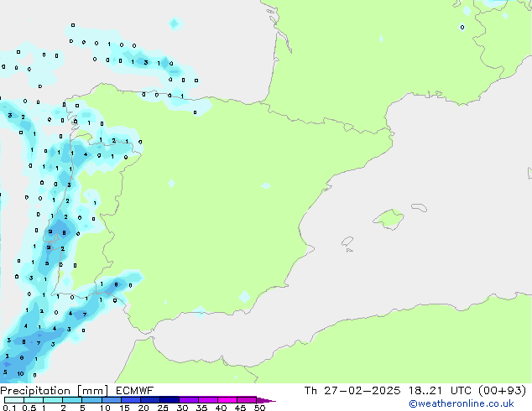Click the "Th 27-02-2025" date text

coord(352,391)
